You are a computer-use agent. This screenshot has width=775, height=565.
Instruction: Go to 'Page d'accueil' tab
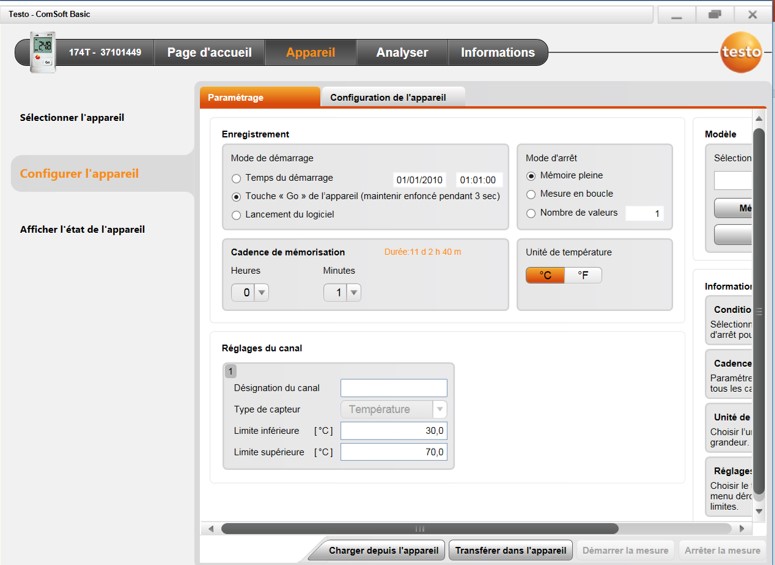click(209, 52)
